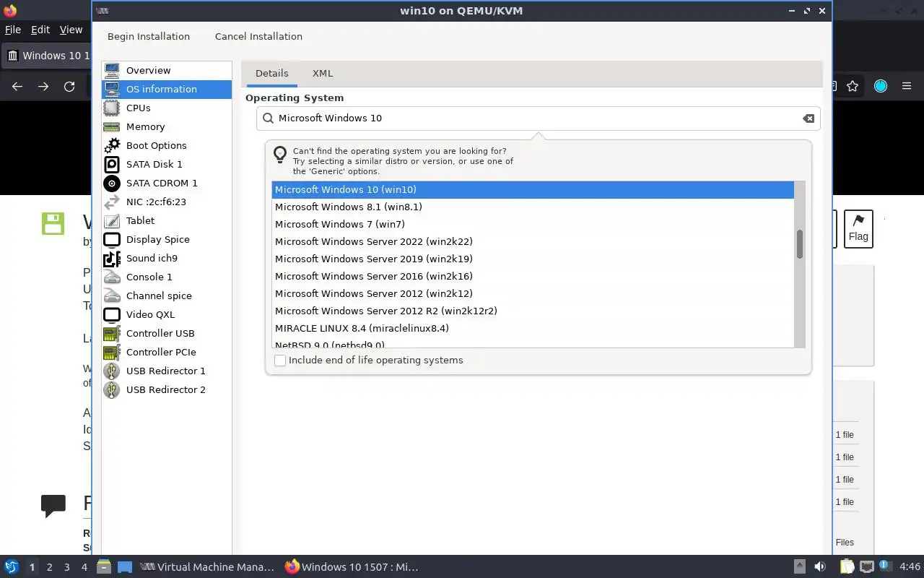Open the taskbar volume control
Screen dimensions: 924x578
pos(819,567)
